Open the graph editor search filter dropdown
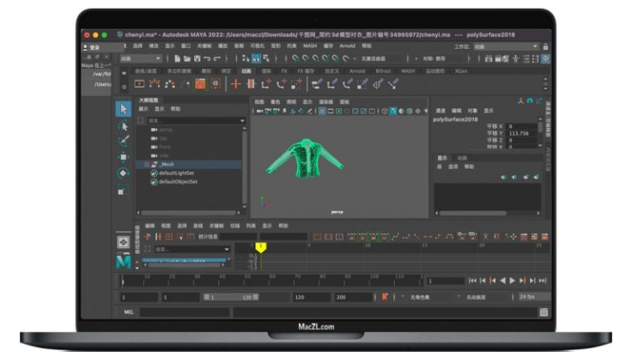The height and width of the screenshot is (364, 632). 227,250
